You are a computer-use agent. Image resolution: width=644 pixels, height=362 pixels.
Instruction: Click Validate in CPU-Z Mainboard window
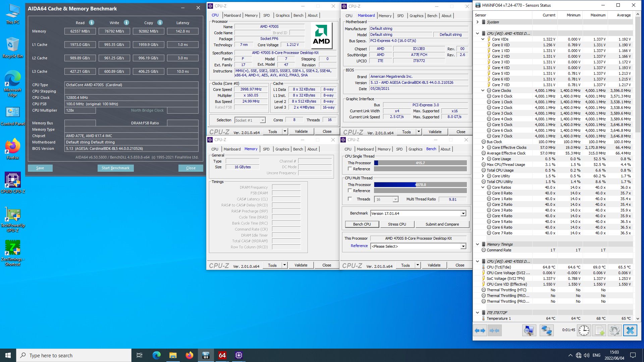(x=435, y=132)
